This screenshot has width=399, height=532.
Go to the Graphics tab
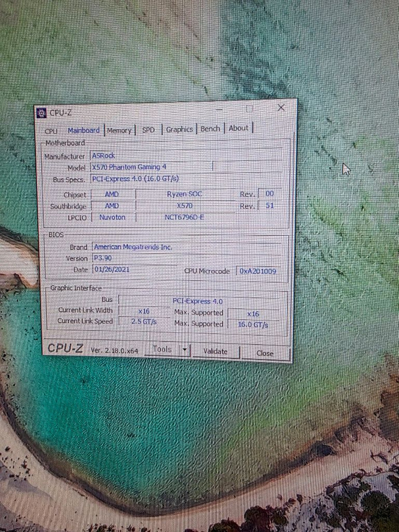[179, 129]
